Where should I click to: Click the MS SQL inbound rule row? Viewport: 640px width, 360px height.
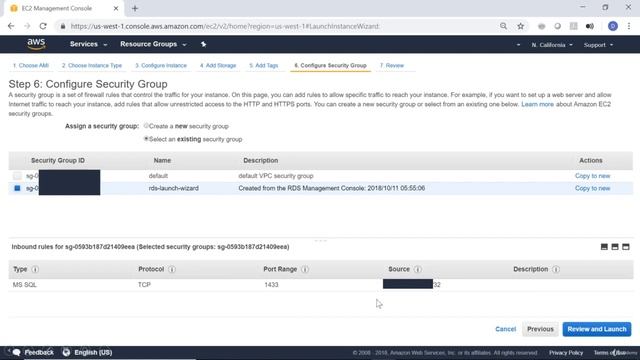pyautogui.click(x=321, y=284)
